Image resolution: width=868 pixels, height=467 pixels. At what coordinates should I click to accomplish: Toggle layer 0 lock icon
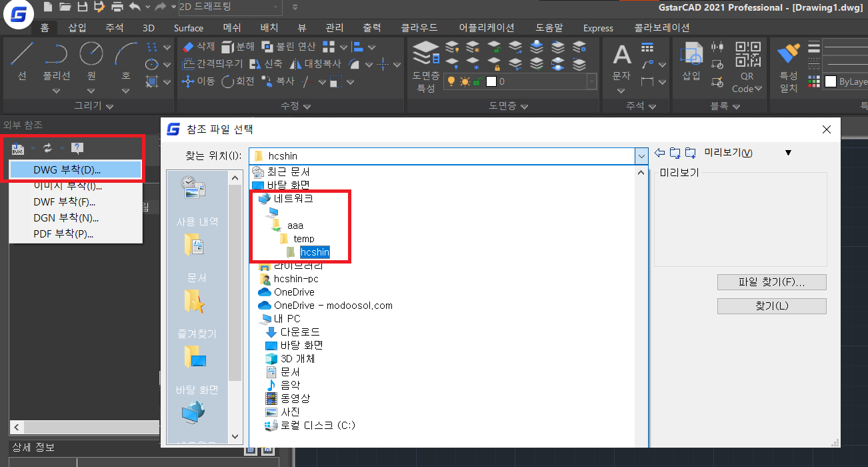pyautogui.click(x=478, y=81)
